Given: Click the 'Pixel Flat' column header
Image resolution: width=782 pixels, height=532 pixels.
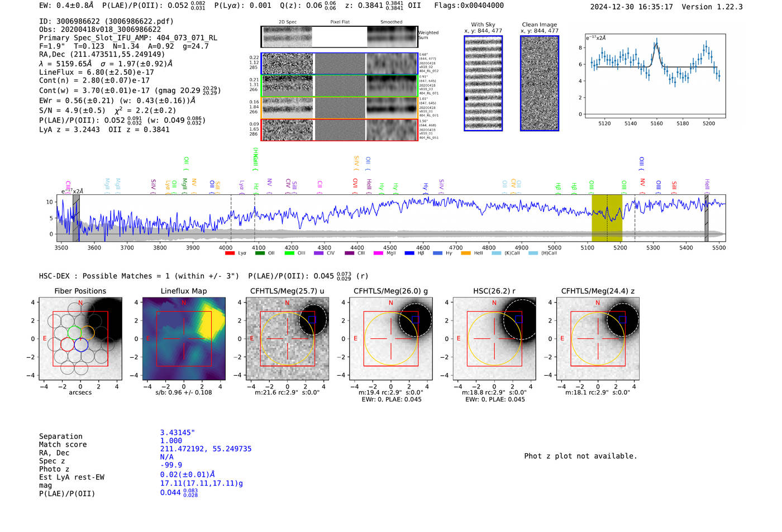Looking at the screenshot, I should tap(340, 22).
